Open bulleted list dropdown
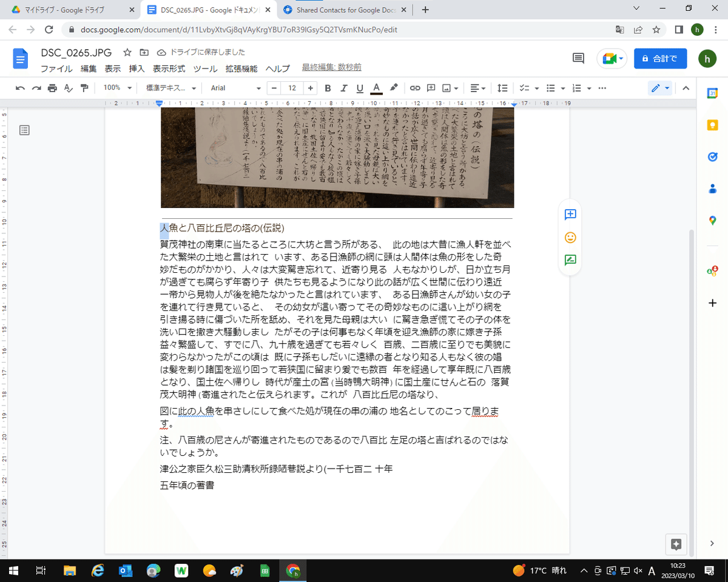This screenshot has width=728, height=582. point(555,88)
